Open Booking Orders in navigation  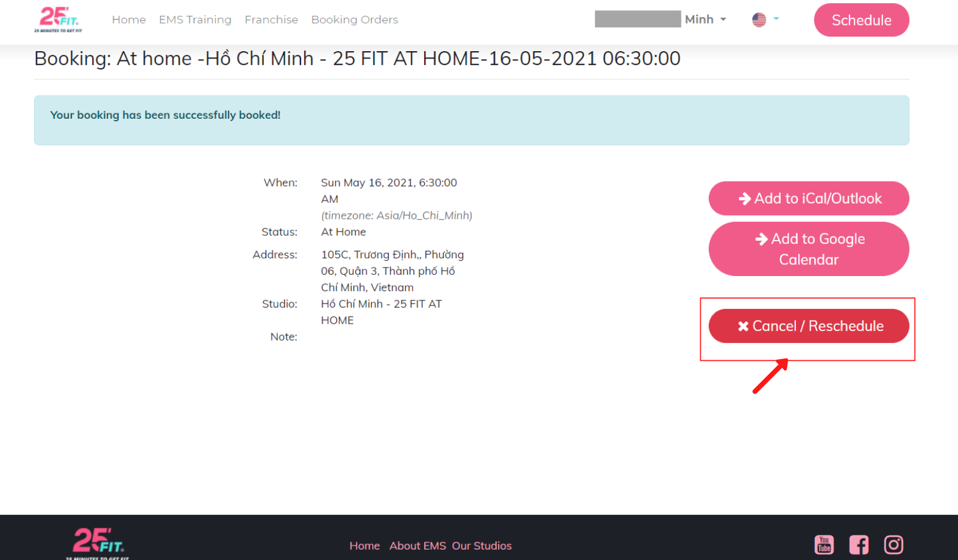(x=354, y=19)
